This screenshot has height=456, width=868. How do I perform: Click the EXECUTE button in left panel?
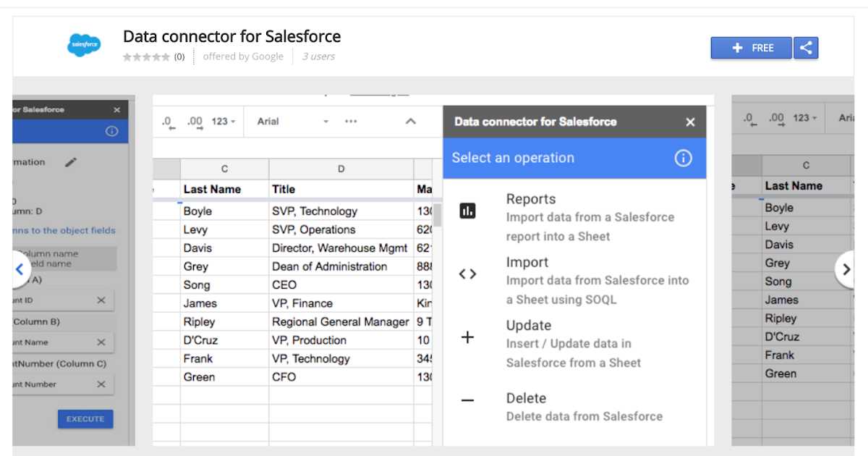[85, 419]
